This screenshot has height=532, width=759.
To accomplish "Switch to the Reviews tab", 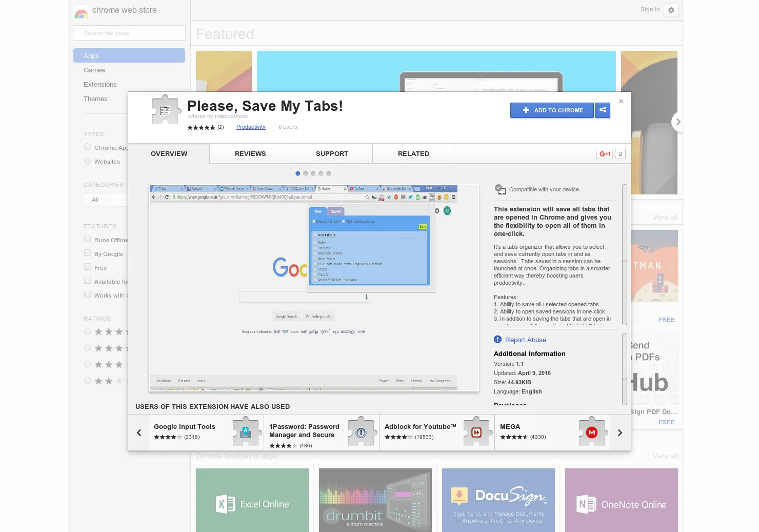I will (250, 153).
